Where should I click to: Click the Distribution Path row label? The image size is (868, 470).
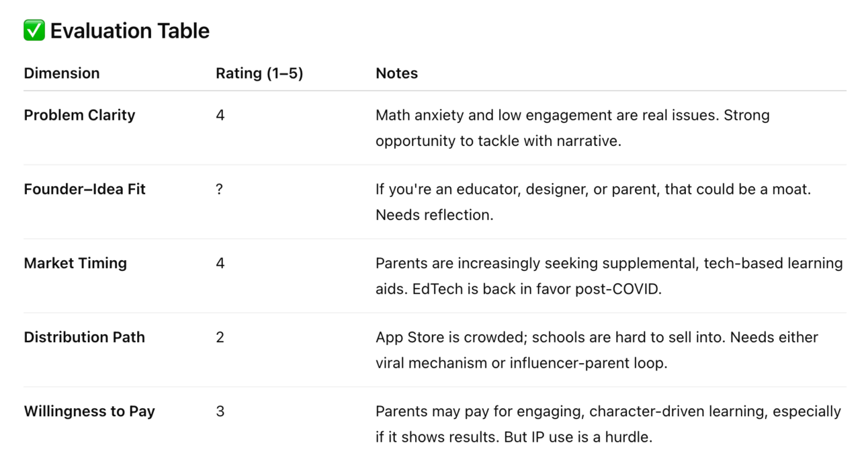tap(85, 337)
